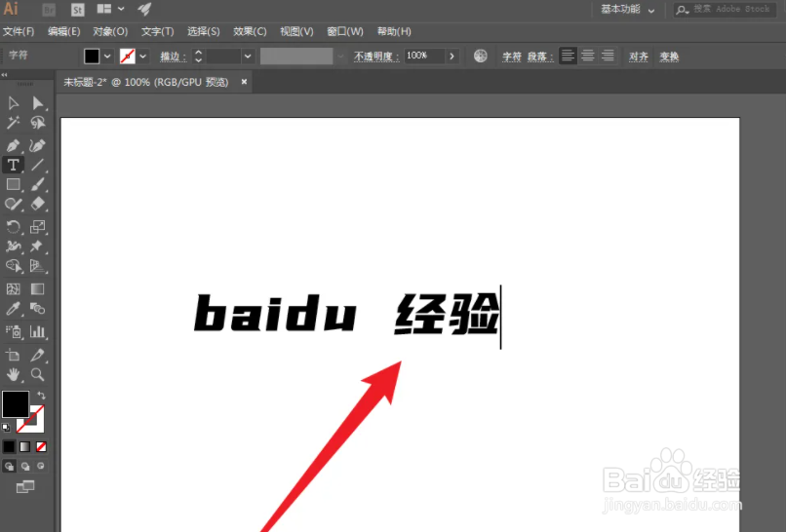786x532 pixels.
Task: Reset default fill and stroke
Action: pos(6,428)
